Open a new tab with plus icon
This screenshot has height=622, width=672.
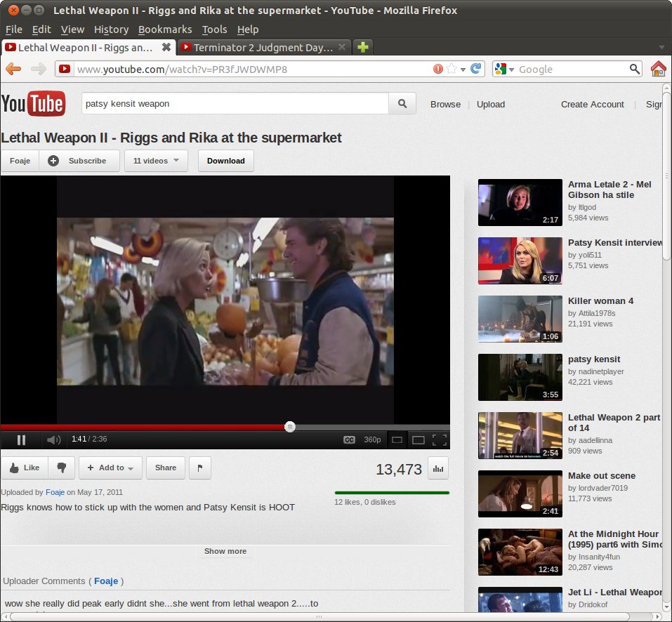(363, 47)
